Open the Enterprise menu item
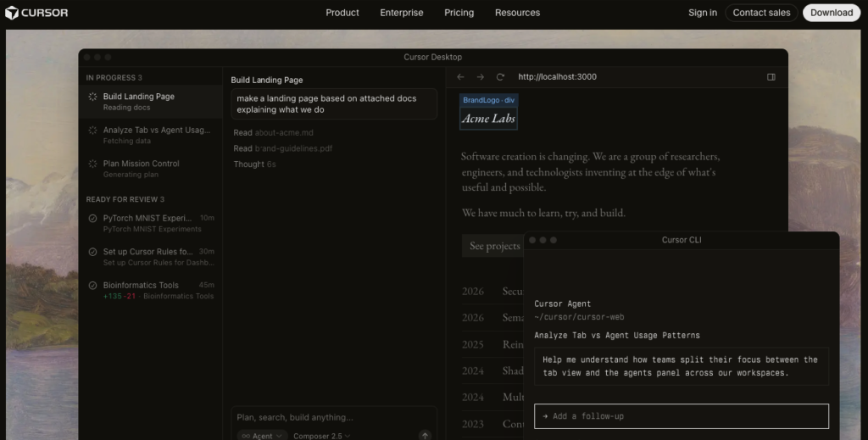This screenshot has height=440, width=868. click(x=401, y=13)
